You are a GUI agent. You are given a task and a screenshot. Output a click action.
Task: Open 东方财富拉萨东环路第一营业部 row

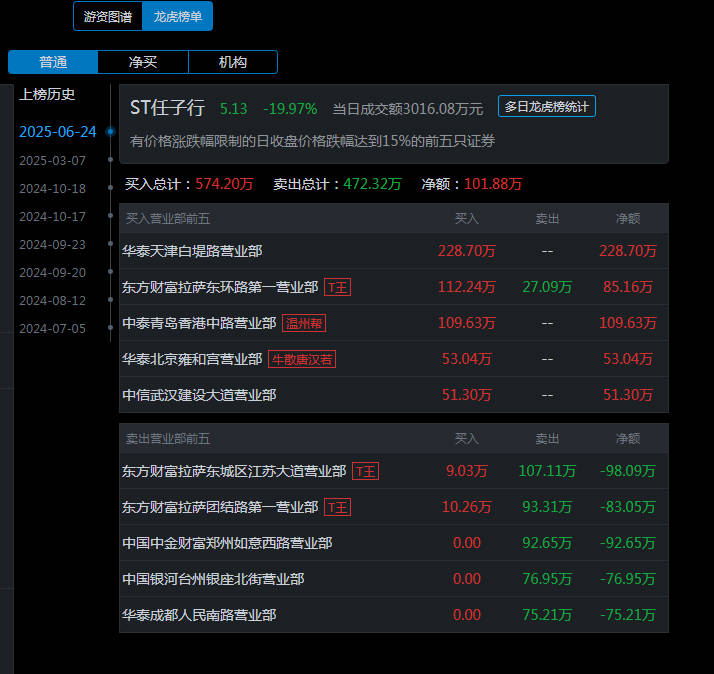click(x=393, y=287)
